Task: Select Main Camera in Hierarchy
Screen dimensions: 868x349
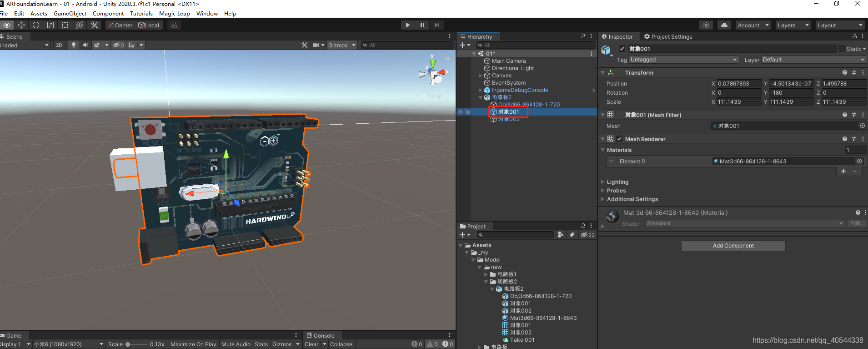Action: [x=508, y=61]
